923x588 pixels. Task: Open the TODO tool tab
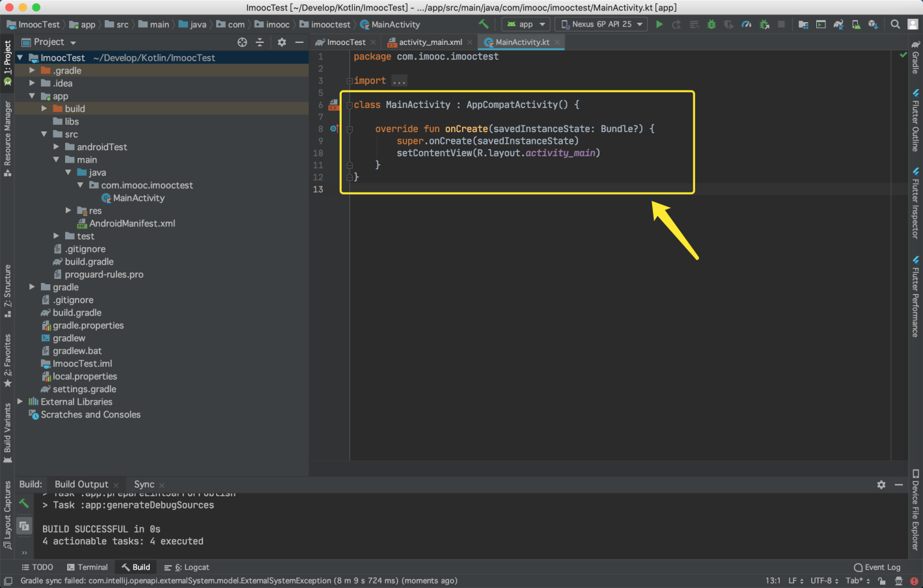[x=37, y=568]
